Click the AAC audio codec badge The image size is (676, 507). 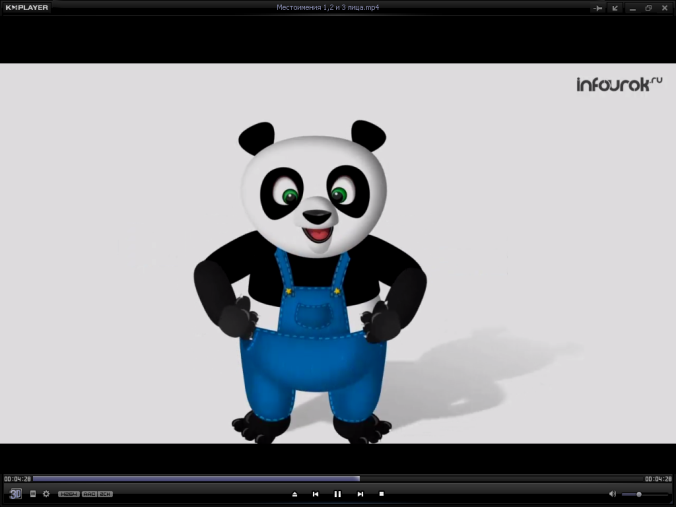[89, 494]
